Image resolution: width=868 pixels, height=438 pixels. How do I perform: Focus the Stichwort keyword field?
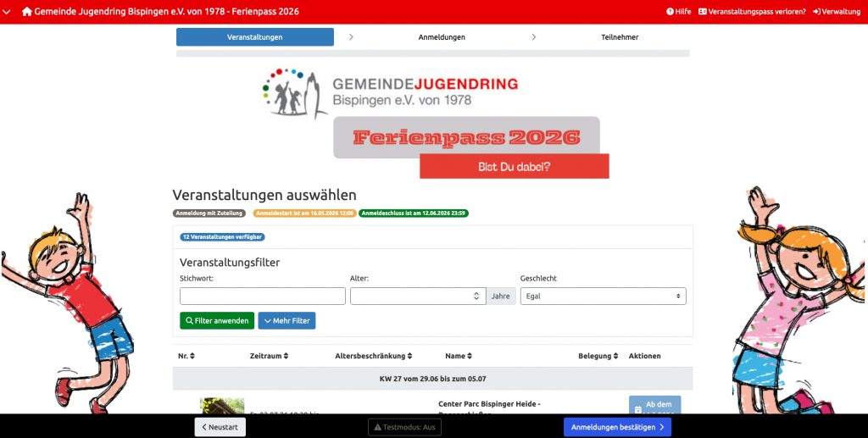263,297
